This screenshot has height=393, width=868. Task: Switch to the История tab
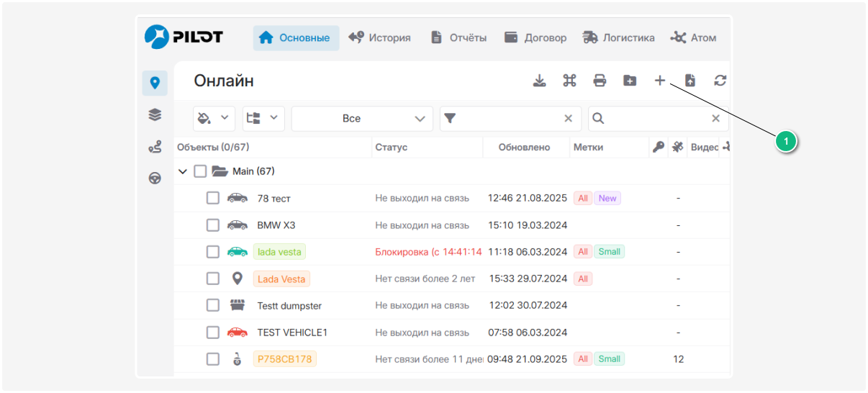pos(379,38)
